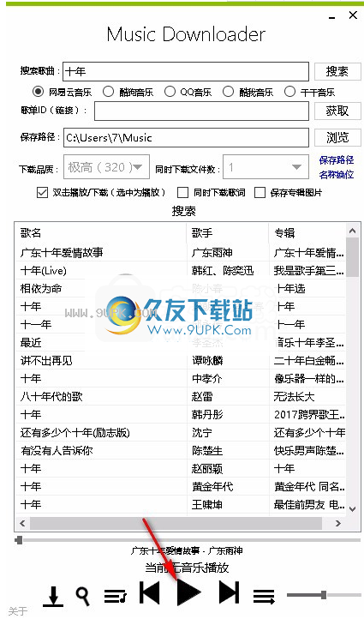The width and height of the screenshot is (364, 631).
Task: Click the 保存路径 link
Action: (x=337, y=160)
